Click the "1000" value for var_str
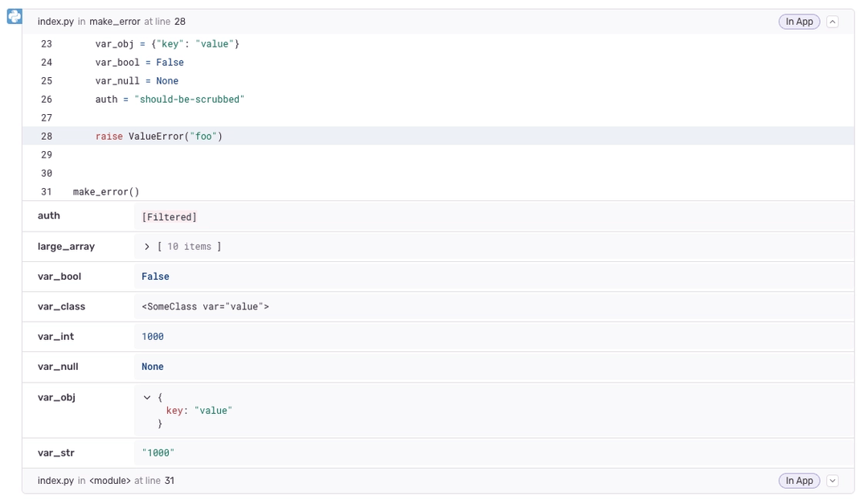Viewport: 868px width, 504px height. [x=156, y=453]
